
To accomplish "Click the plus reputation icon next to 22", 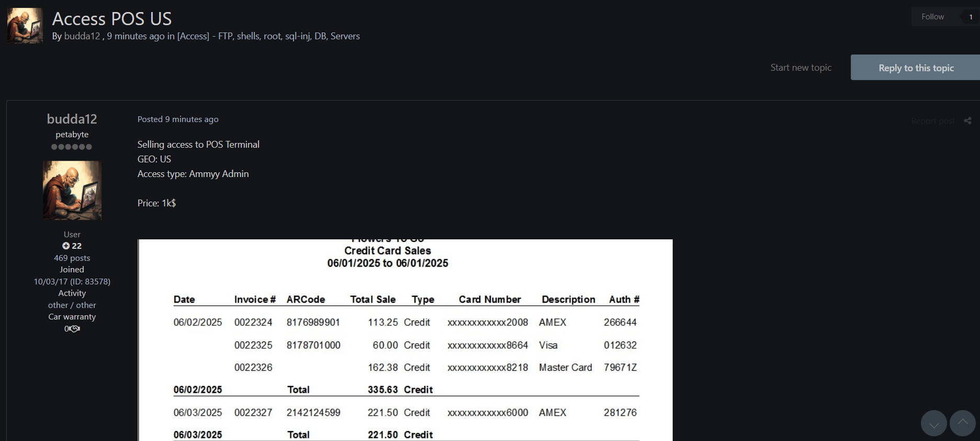I will click(x=66, y=246).
